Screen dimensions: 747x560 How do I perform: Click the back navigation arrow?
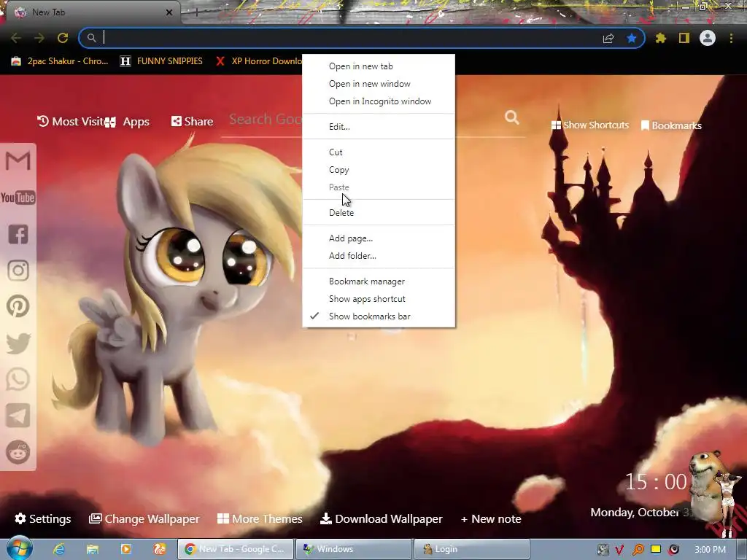(16, 38)
